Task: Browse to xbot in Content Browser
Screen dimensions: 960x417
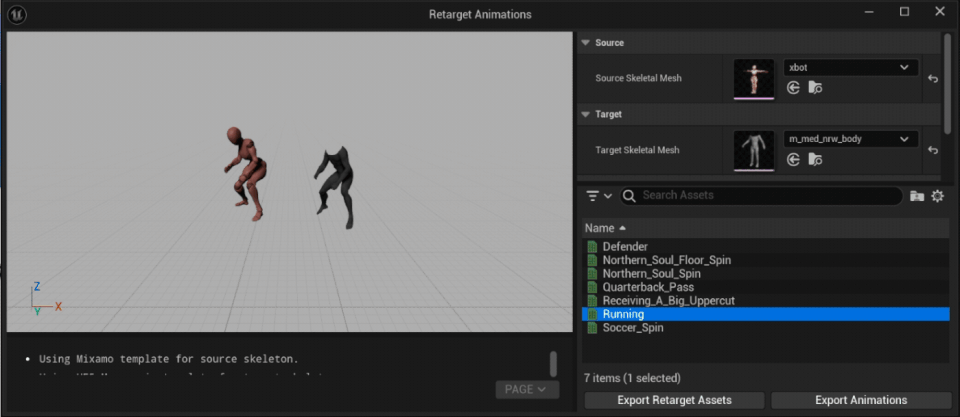Action: [x=815, y=88]
